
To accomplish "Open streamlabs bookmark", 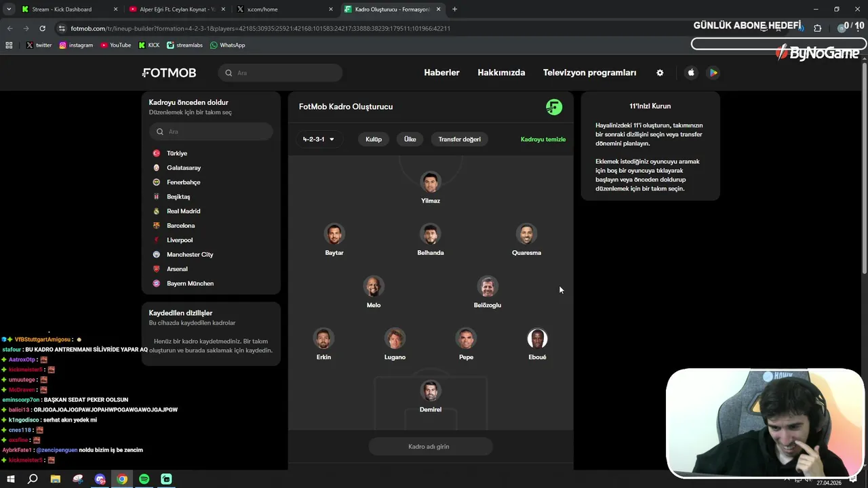I will tap(184, 45).
